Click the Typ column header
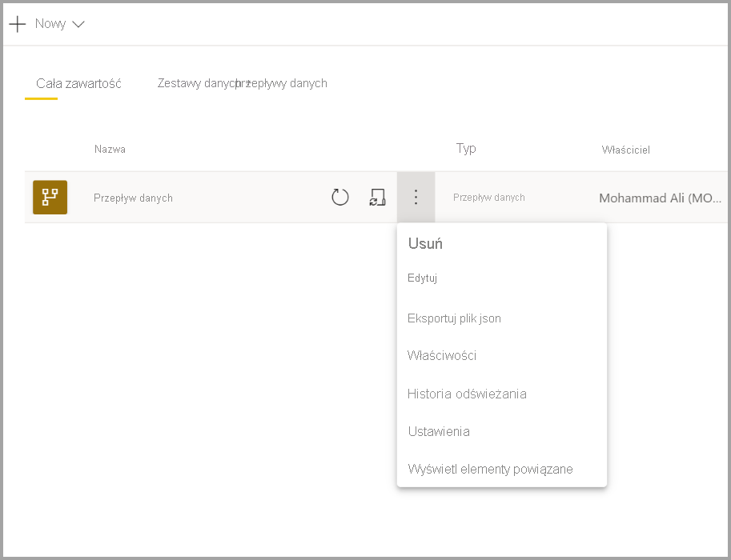 467,148
